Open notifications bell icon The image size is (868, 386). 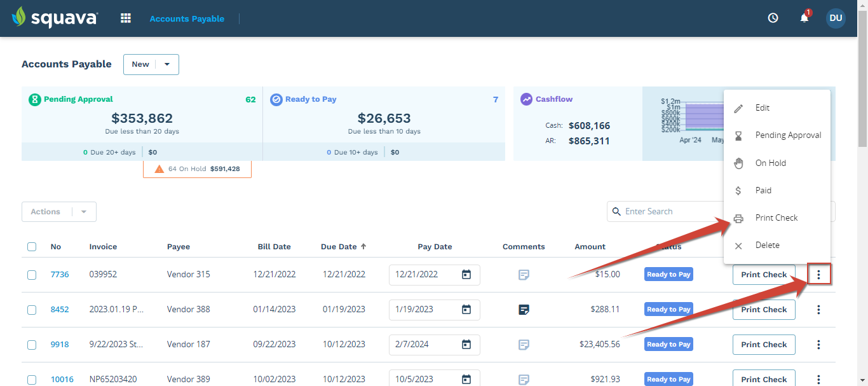coord(804,18)
